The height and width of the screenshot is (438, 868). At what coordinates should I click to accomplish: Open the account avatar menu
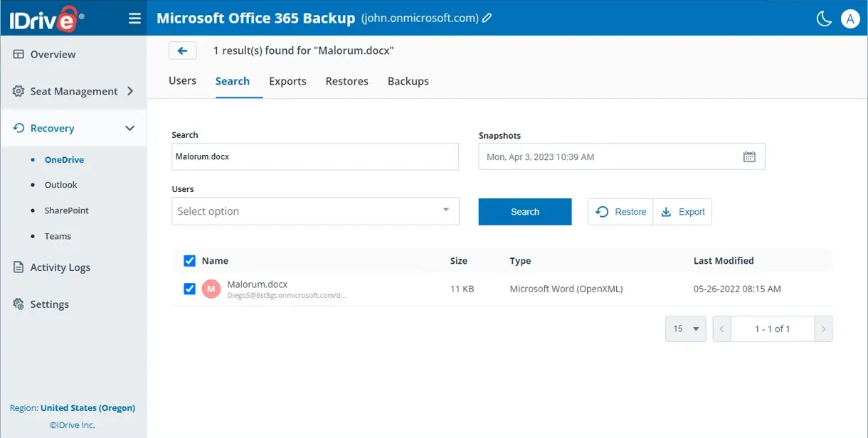pyautogui.click(x=850, y=18)
